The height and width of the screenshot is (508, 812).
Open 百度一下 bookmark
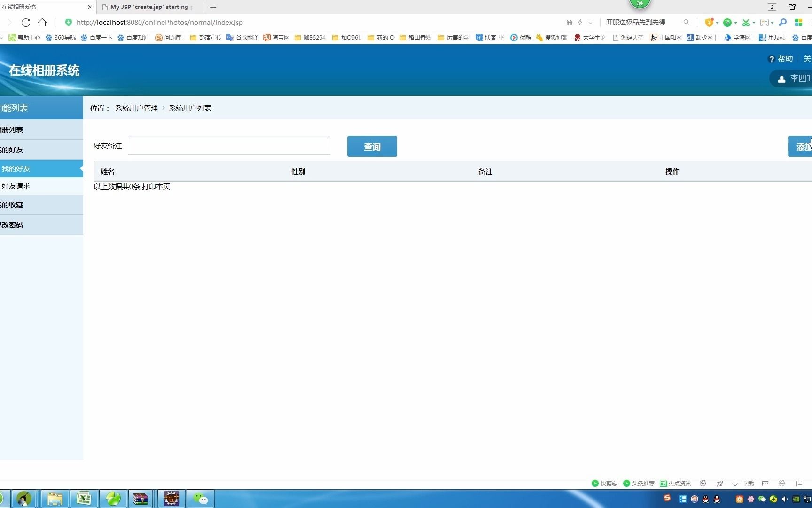coord(96,37)
